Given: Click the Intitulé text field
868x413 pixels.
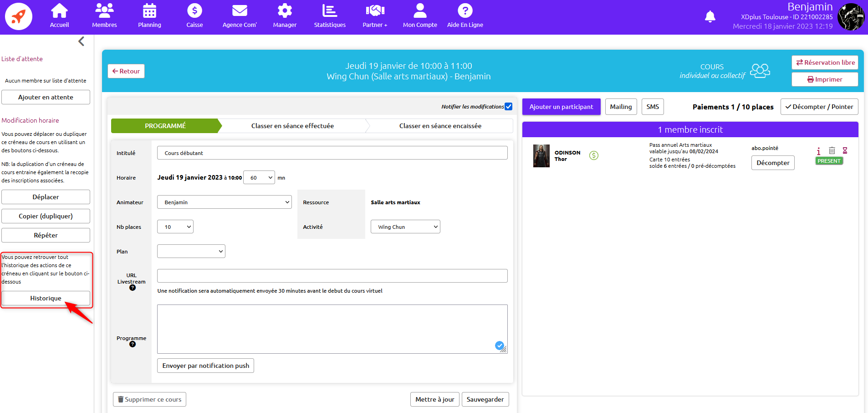Looking at the screenshot, I should point(332,153).
